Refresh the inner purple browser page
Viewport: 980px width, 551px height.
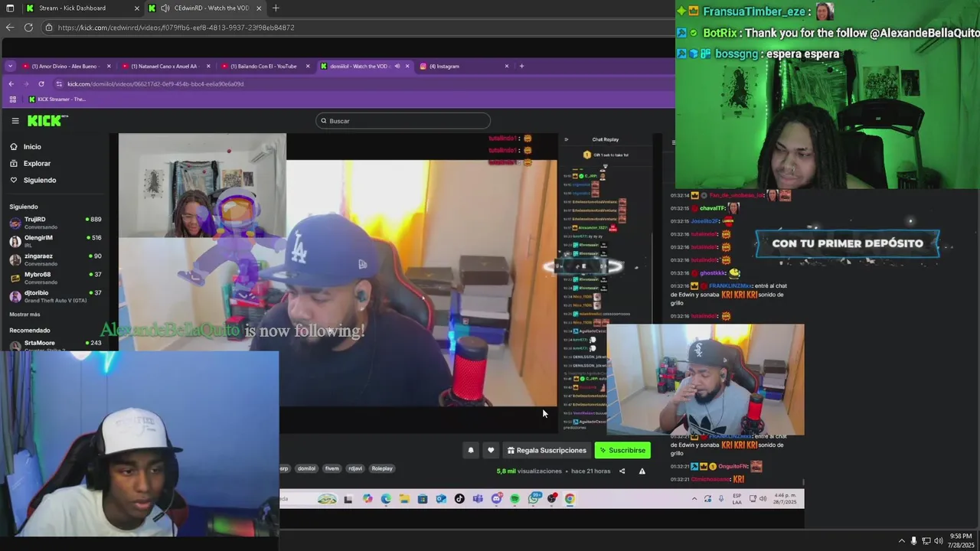click(x=41, y=83)
